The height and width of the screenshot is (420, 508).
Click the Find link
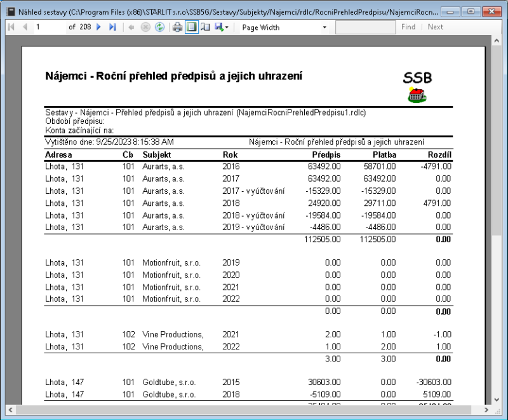click(x=408, y=27)
